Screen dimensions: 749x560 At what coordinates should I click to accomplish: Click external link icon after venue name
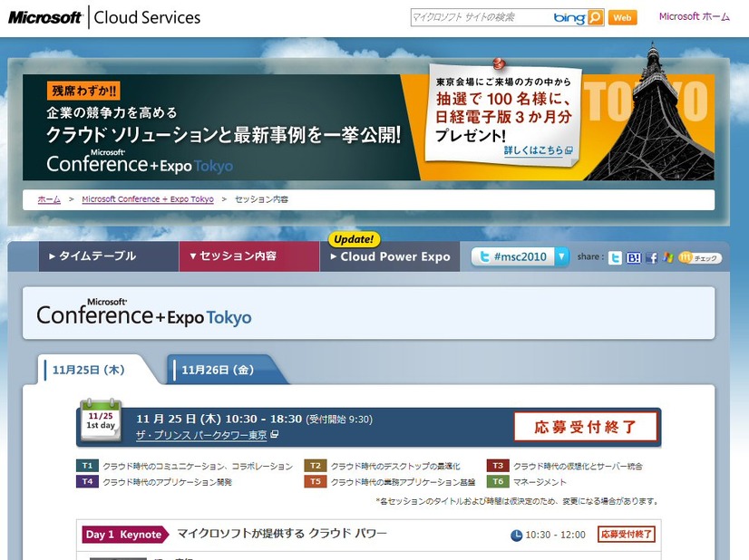tap(274, 434)
